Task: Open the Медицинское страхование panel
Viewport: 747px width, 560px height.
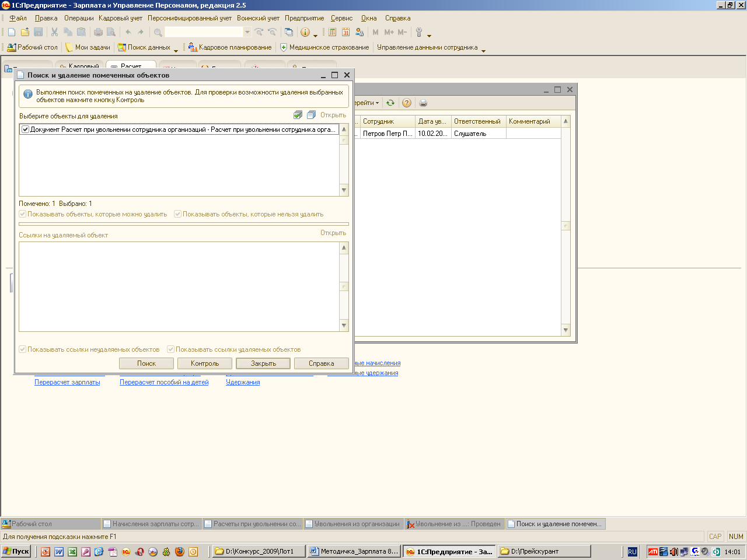Action: point(324,47)
